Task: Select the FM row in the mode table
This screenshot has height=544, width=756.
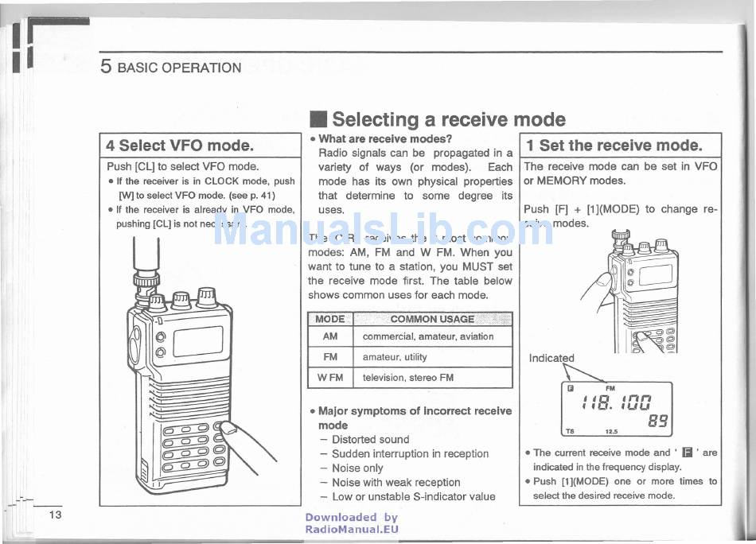Action: tap(410, 357)
